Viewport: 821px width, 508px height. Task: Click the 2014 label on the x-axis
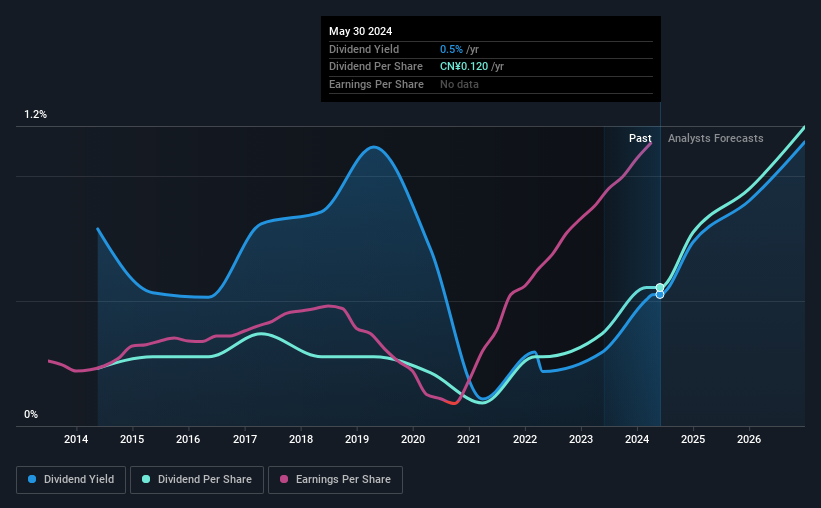tap(76, 439)
